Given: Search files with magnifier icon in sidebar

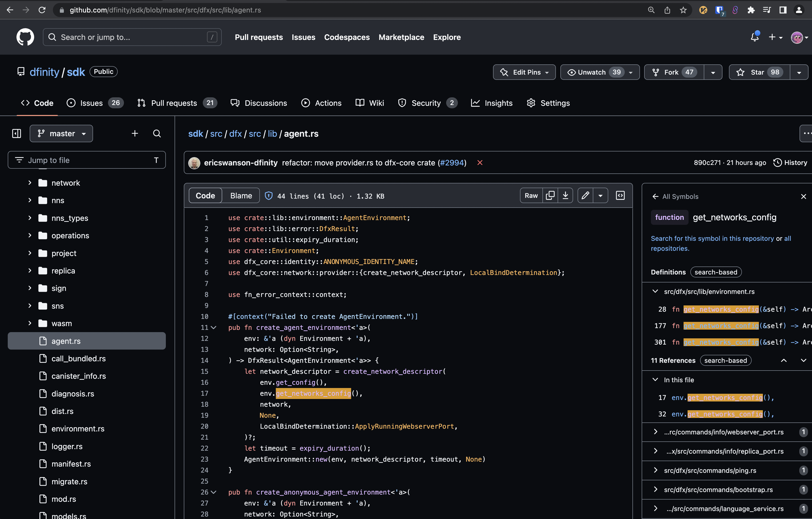Looking at the screenshot, I should [157, 133].
